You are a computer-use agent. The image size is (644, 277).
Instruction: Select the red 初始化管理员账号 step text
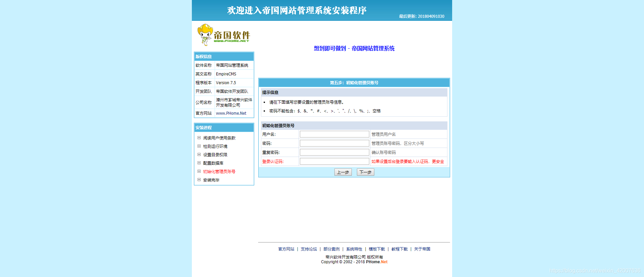click(x=219, y=172)
